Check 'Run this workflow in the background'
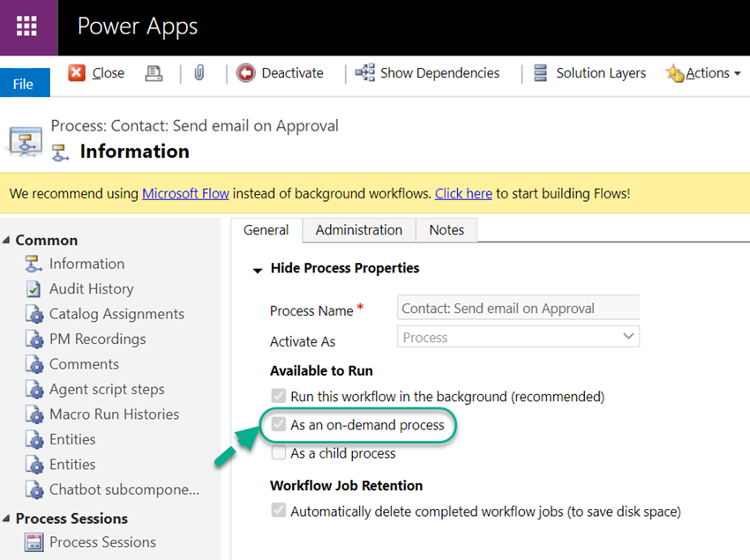The height and width of the screenshot is (560, 750). (279, 396)
